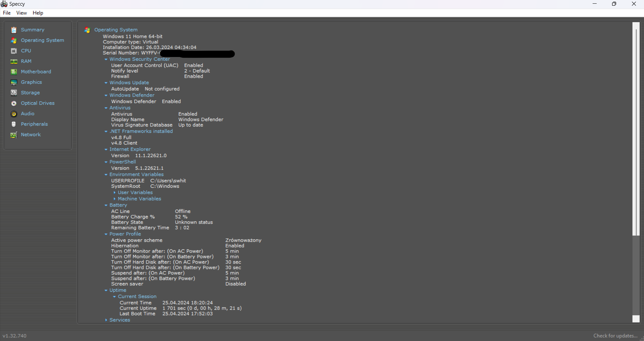Select the CPU chip icon
Screen dimensions: 644x341
click(14, 51)
